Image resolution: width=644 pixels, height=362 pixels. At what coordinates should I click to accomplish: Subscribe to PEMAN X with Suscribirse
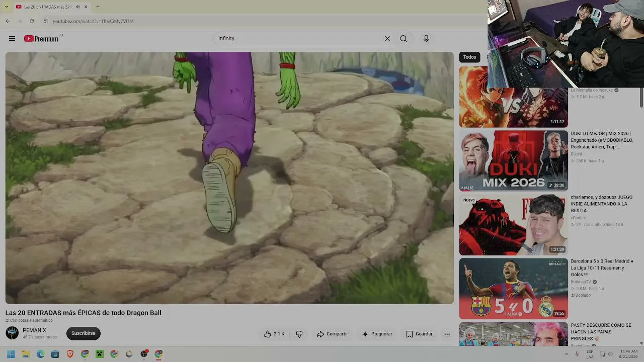pyautogui.click(x=83, y=333)
